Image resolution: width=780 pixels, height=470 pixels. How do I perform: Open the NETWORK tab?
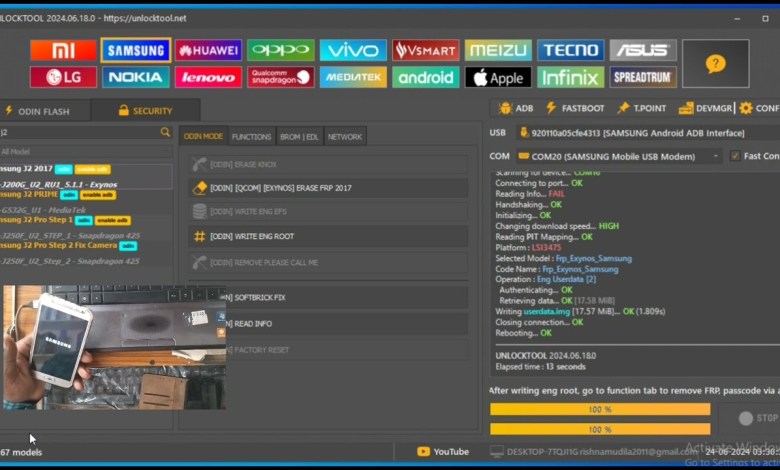[345, 137]
